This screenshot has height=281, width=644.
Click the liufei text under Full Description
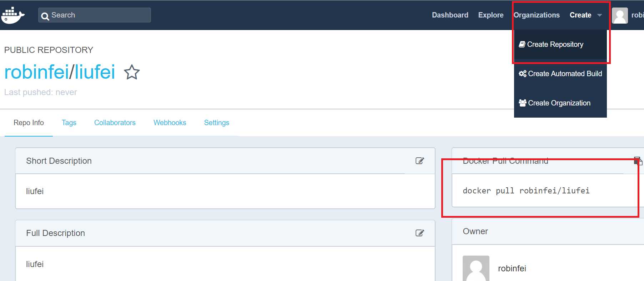35,264
